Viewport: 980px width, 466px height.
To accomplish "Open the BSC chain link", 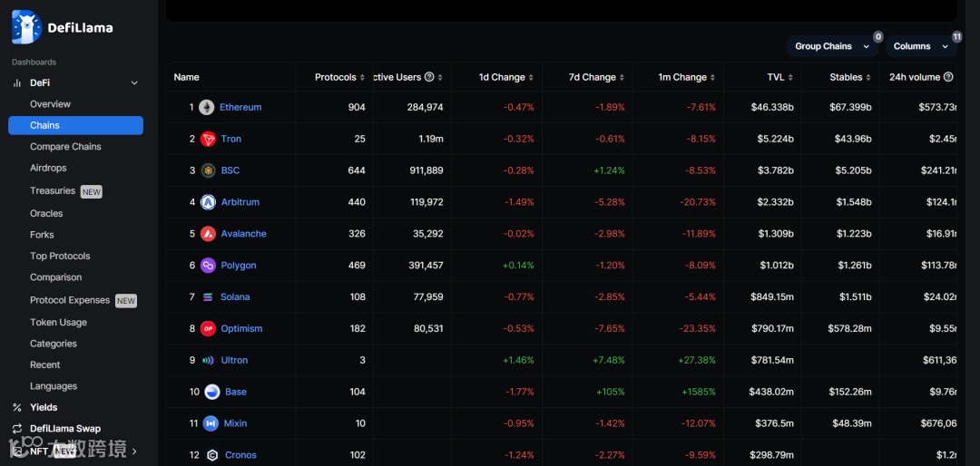I will (x=230, y=170).
